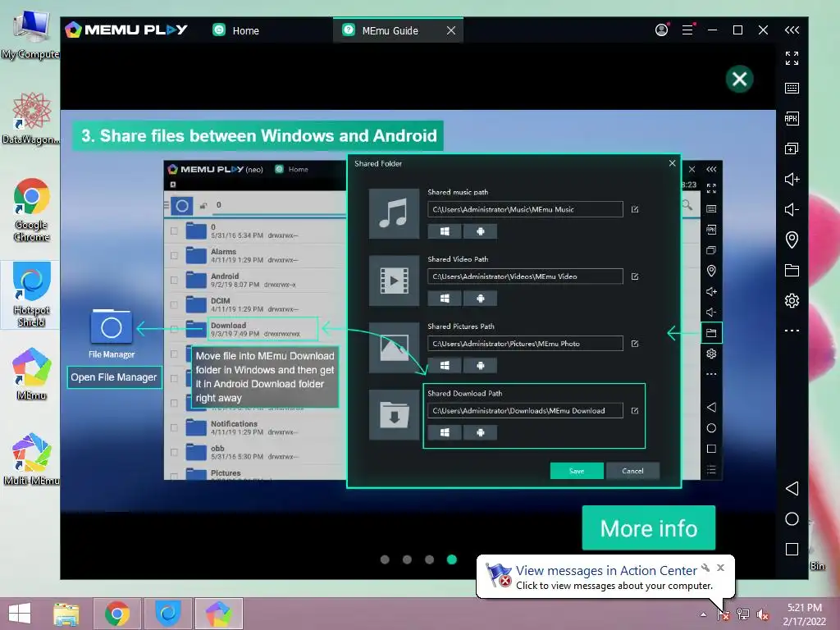Open the Windows Start button
Image resolution: width=840 pixels, height=630 pixels.
pyautogui.click(x=20, y=614)
